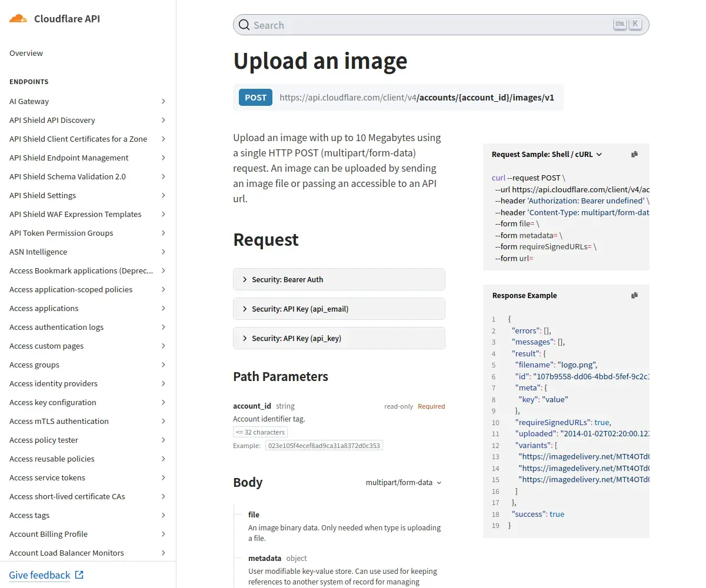Click the Cloudflare logo icon

[18, 18]
